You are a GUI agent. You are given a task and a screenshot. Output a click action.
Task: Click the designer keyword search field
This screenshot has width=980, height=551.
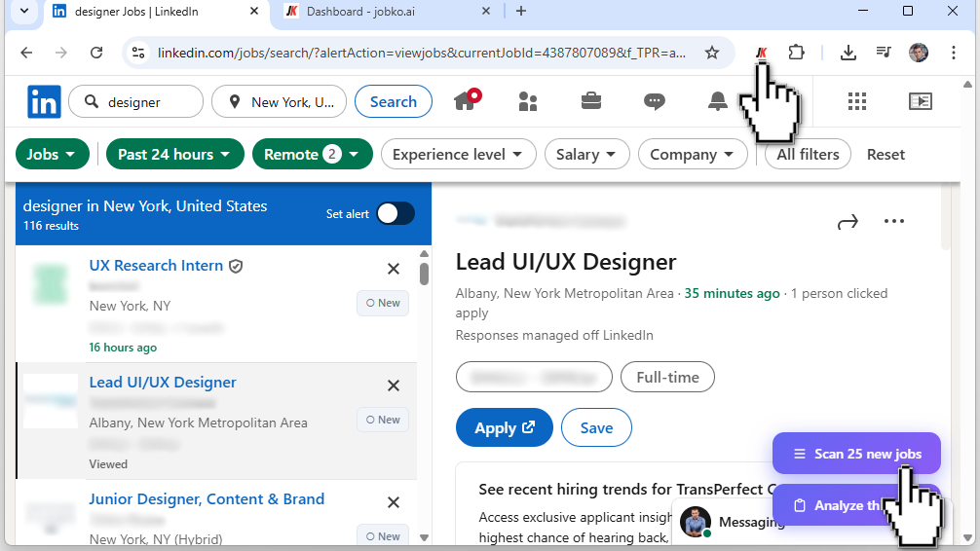(135, 102)
